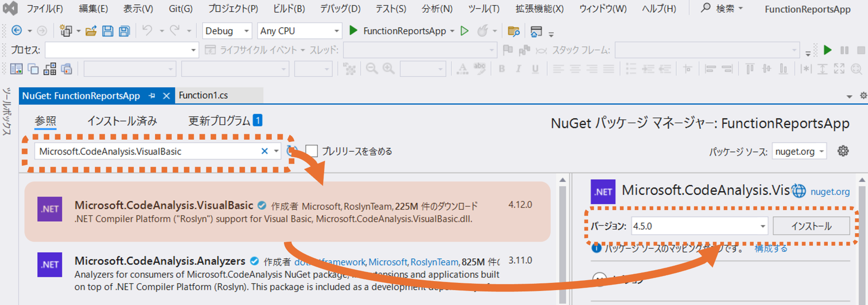Click the Microsoft.CodeAnalysis.Analyzers package icon
Image resolution: width=868 pixels, height=305 pixels.
(x=50, y=264)
